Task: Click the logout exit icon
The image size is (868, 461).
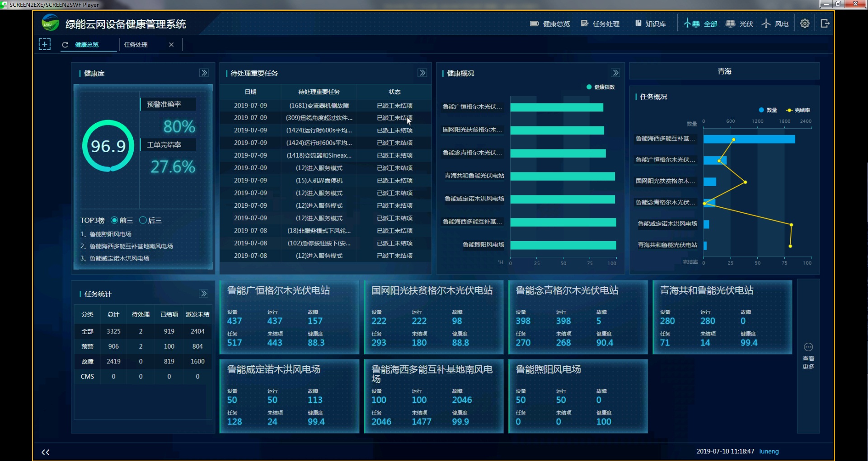Action: 825,23
